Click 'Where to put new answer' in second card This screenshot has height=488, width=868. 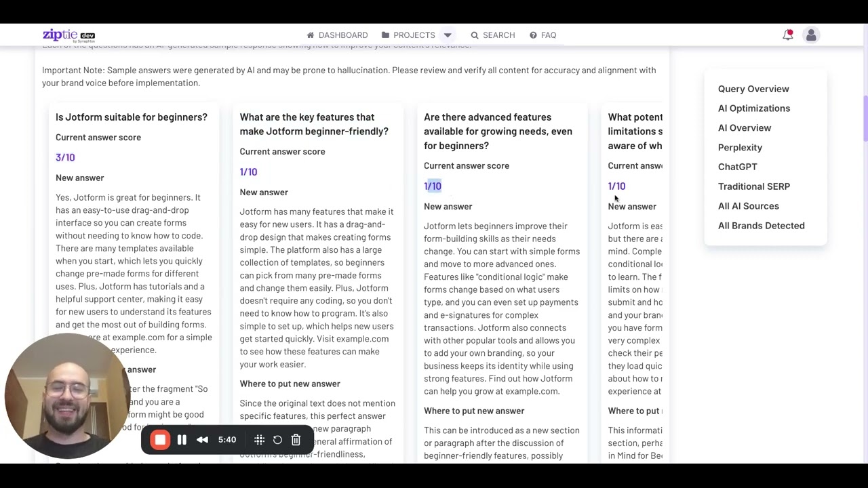[290, 384]
